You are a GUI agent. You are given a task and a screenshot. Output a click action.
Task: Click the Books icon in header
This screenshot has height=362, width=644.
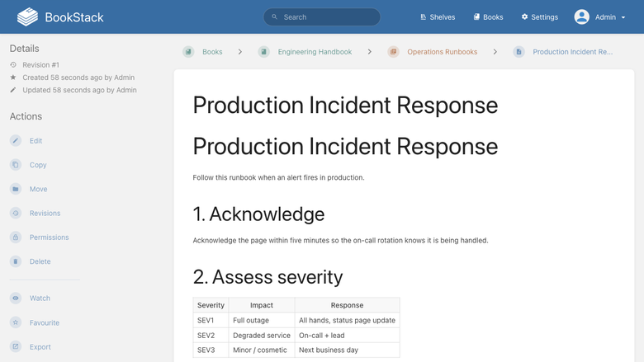[476, 16]
